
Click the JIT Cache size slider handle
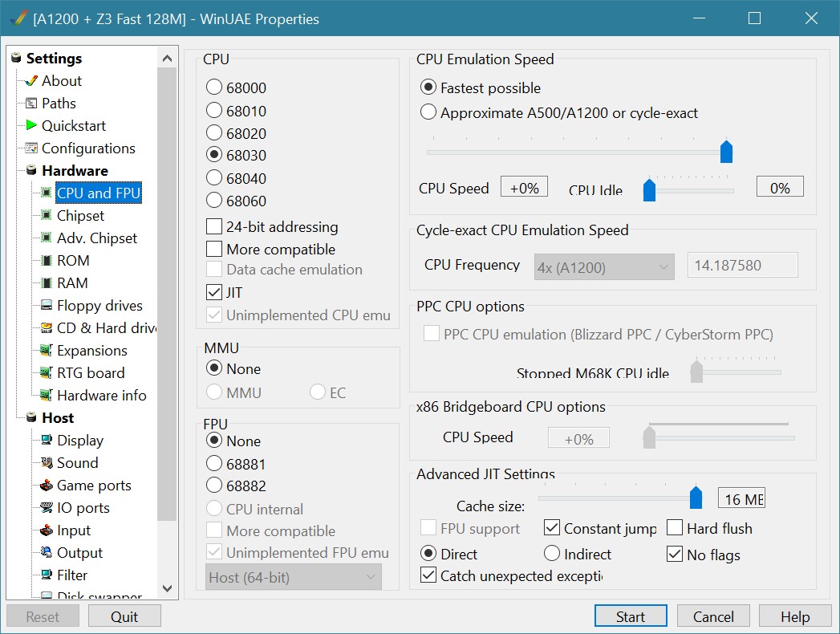tap(696, 498)
